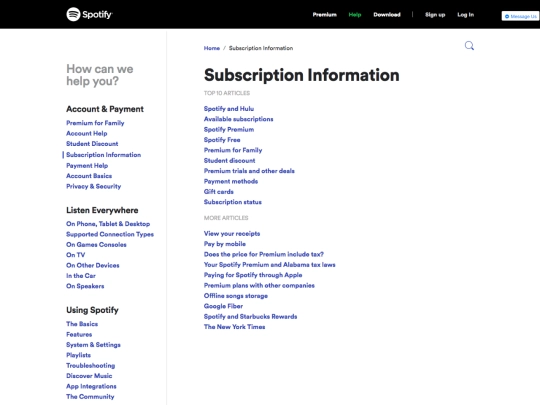Image resolution: width=540 pixels, height=405 pixels.
Task: Open Premium trials and other deals
Action: click(x=249, y=171)
